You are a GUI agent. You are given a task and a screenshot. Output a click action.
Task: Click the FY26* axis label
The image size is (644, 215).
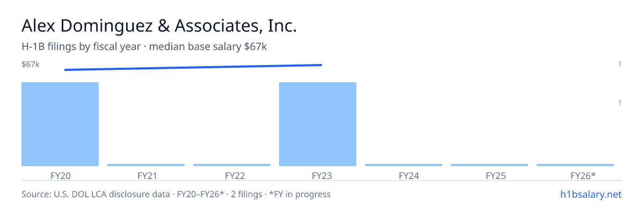575,175
